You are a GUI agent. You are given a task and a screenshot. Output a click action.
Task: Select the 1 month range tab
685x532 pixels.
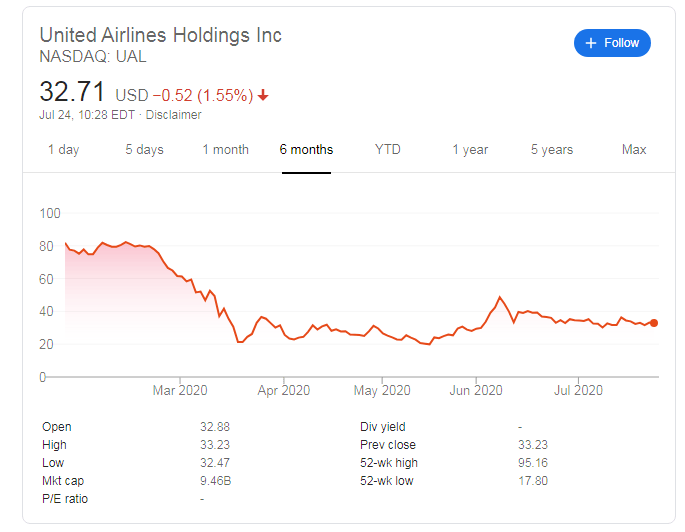pos(225,150)
